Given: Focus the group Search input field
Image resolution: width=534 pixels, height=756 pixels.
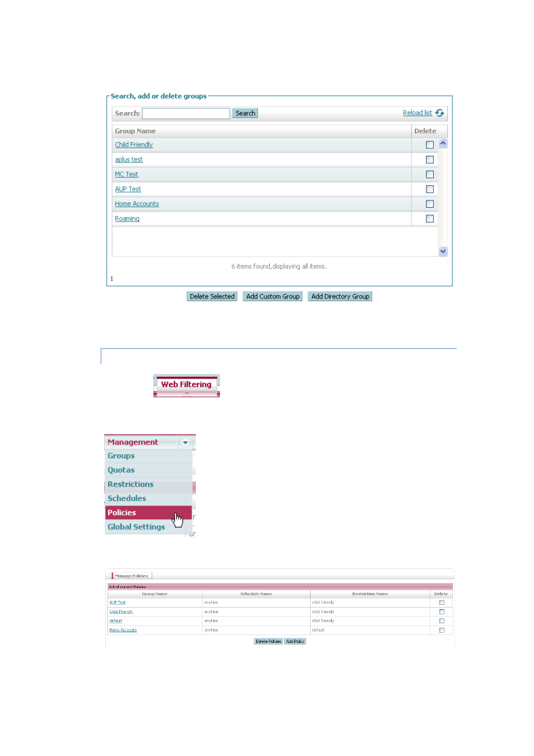Looking at the screenshot, I should (x=186, y=114).
